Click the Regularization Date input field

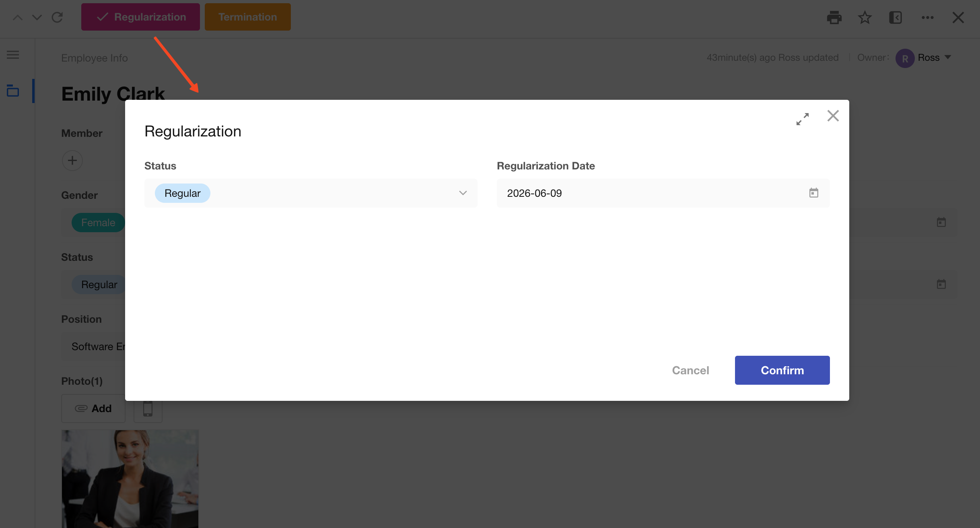[663, 193]
